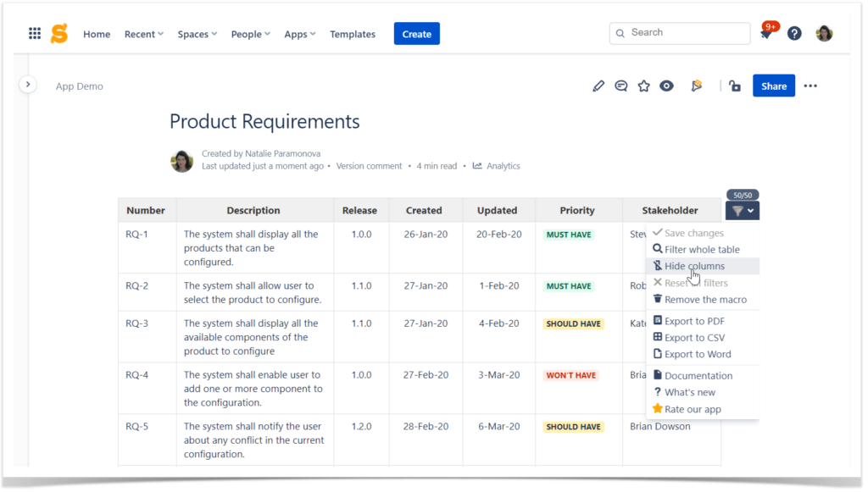The height and width of the screenshot is (492, 868).
Task: Toggle the Stakeholder column filter funnel
Action: pos(738,210)
